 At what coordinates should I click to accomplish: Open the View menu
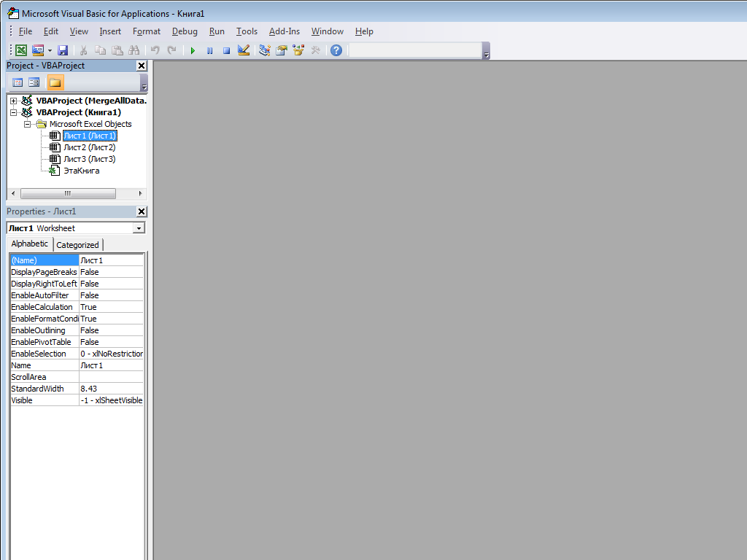[79, 31]
